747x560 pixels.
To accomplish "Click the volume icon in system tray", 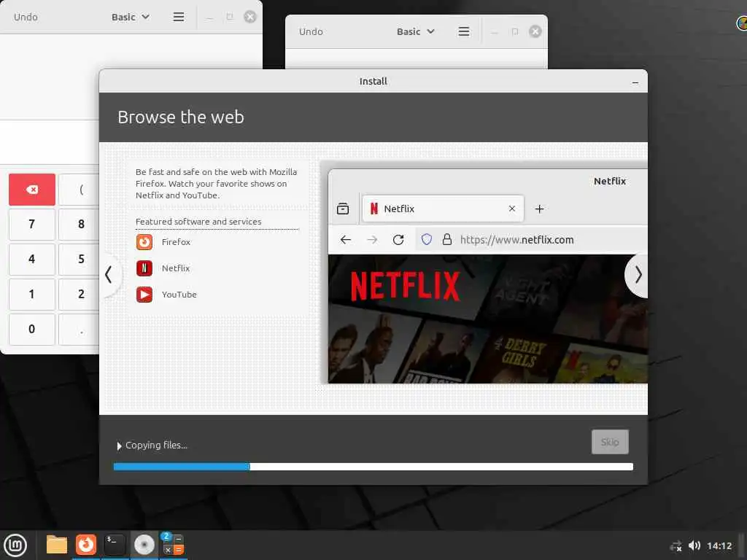I will tap(694, 545).
